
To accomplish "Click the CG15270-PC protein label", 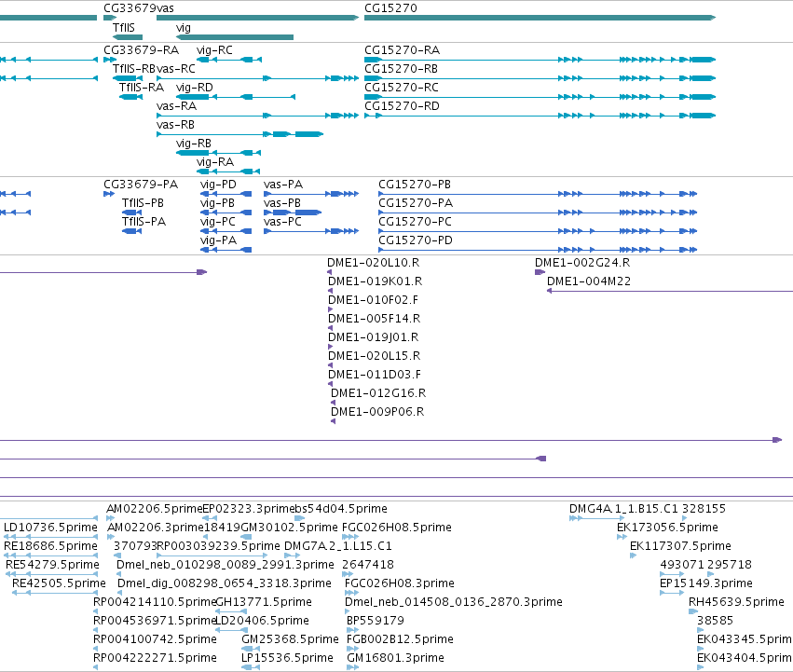I will [416, 222].
